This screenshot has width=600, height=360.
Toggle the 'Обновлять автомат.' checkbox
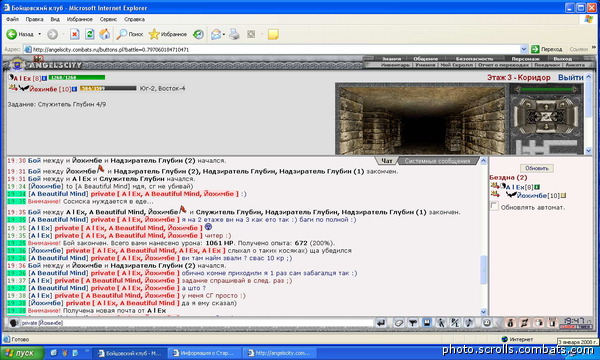click(494, 207)
